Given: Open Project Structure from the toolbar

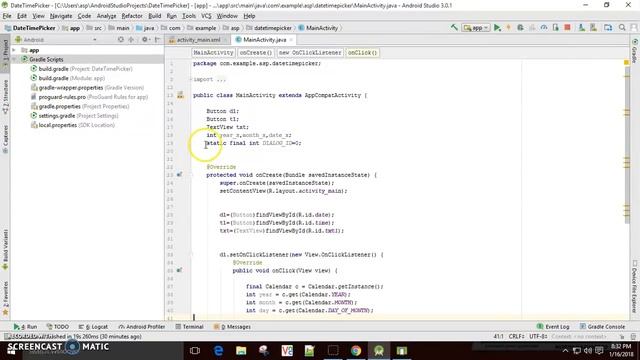Looking at the screenshot, I should (x=608, y=27).
